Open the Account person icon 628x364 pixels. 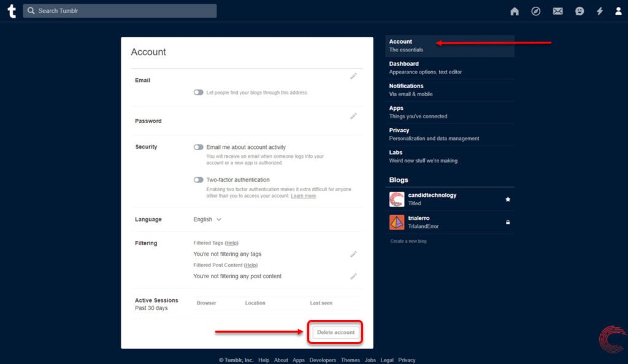click(x=618, y=11)
